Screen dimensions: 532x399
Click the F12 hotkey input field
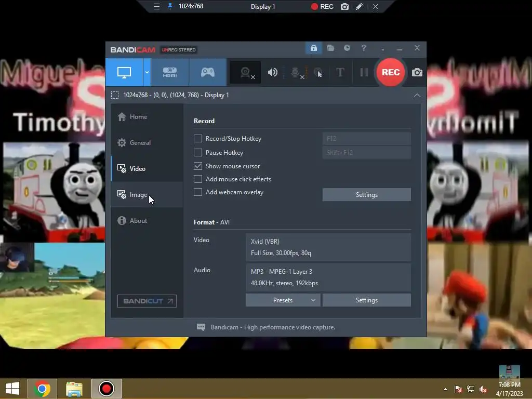click(366, 138)
